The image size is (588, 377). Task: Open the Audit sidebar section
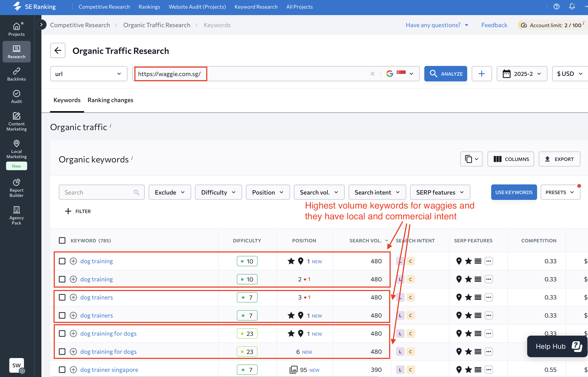tap(16, 97)
